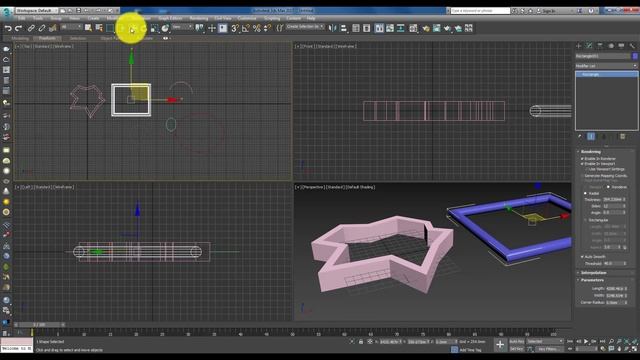Activate the Select and Place tool
This screenshot has width=640, height=360.
[165, 28]
